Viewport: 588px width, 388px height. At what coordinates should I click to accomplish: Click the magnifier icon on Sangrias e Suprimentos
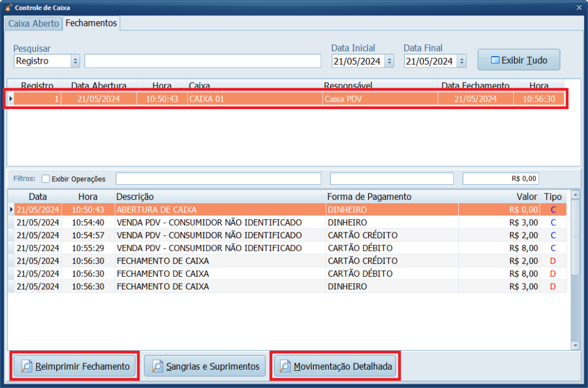[157, 367]
